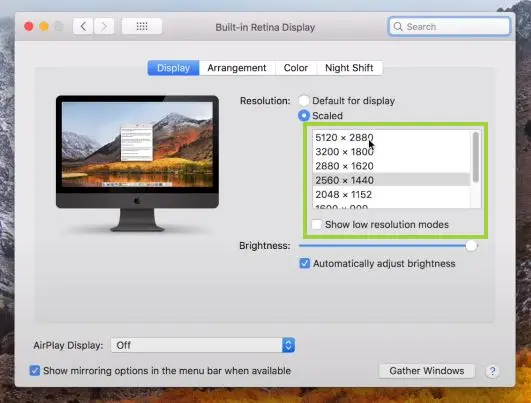Close the window with the red button
The width and height of the screenshot is (531, 403).
click(29, 26)
